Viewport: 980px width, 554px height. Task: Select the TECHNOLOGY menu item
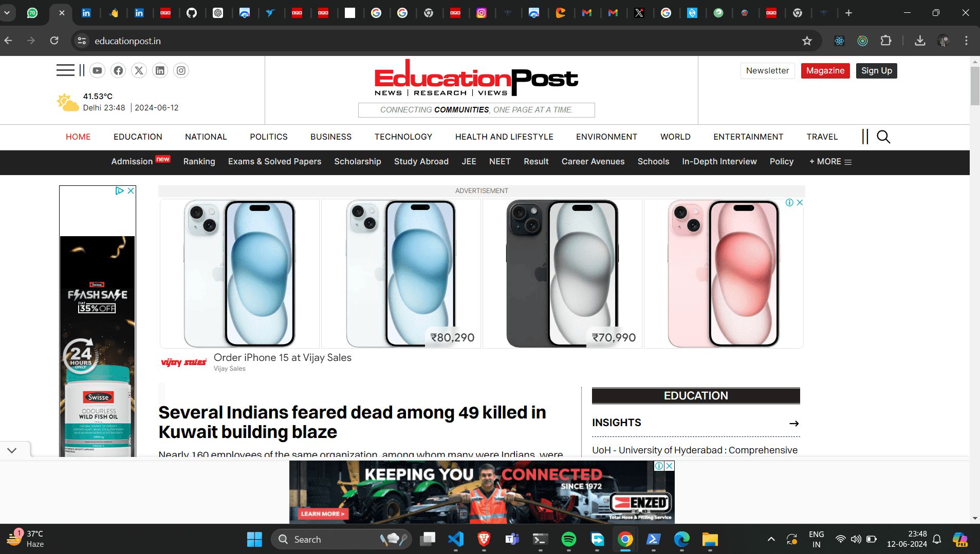[403, 137]
